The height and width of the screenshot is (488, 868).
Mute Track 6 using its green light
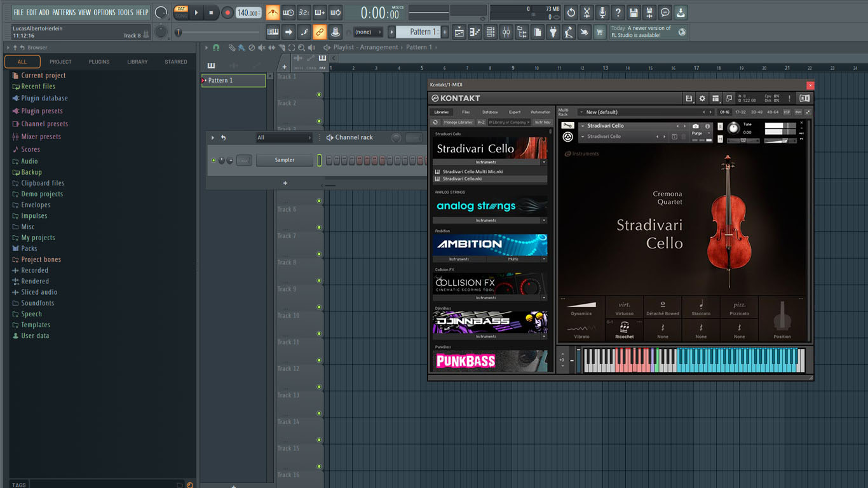[319, 227]
